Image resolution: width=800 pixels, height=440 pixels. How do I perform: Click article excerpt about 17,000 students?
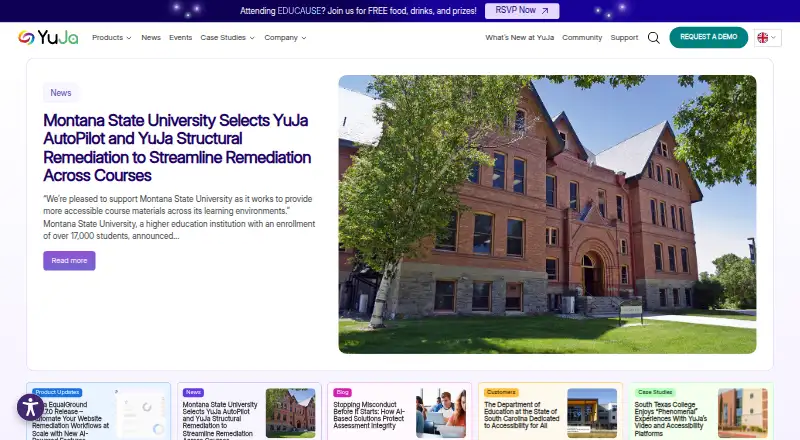[x=179, y=217]
